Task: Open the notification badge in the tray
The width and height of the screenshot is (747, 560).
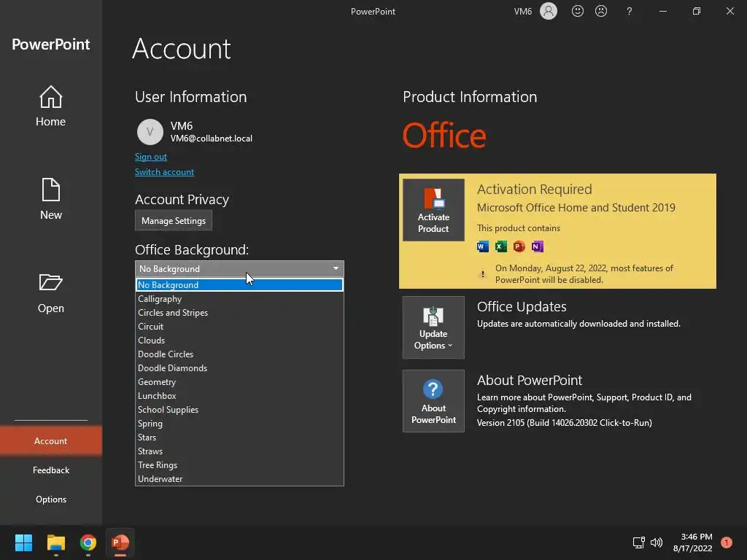Action: 726,542
